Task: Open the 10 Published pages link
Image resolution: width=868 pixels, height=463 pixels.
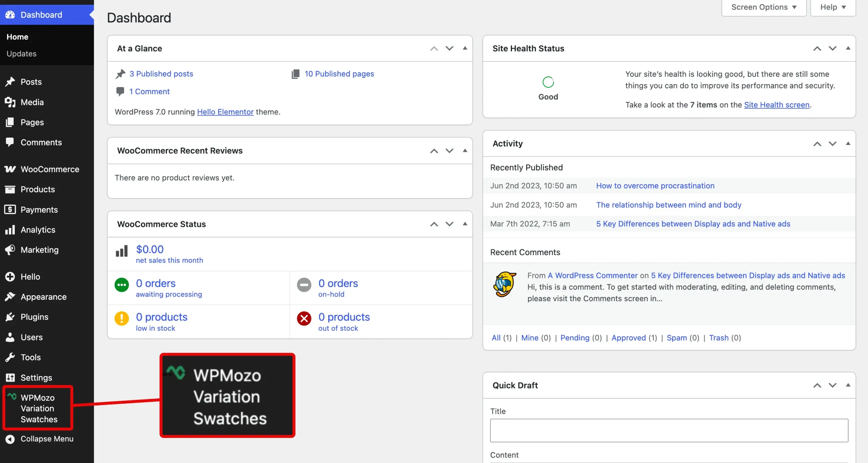Action: coord(339,74)
